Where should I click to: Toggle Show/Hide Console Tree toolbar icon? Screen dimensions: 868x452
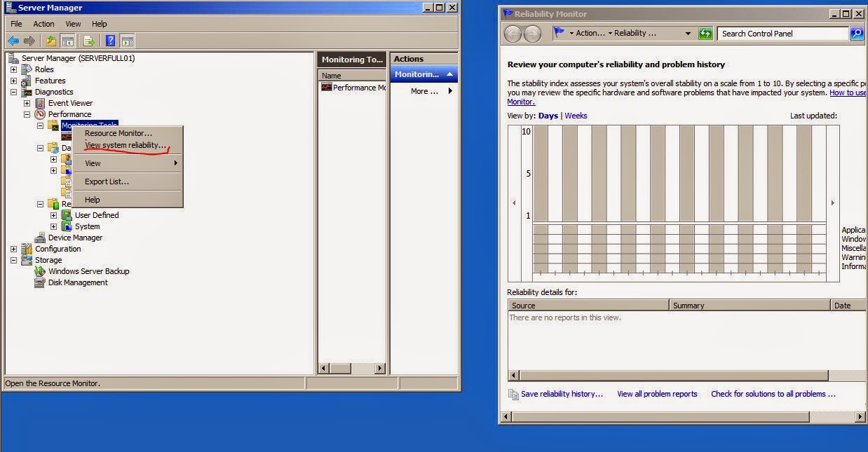[x=67, y=41]
